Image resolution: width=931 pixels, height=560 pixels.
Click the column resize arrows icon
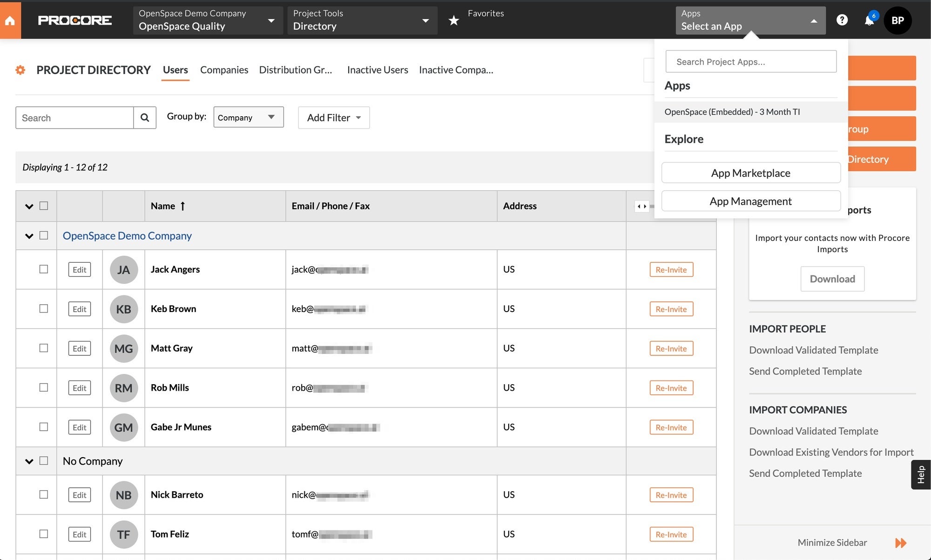click(641, 206)
